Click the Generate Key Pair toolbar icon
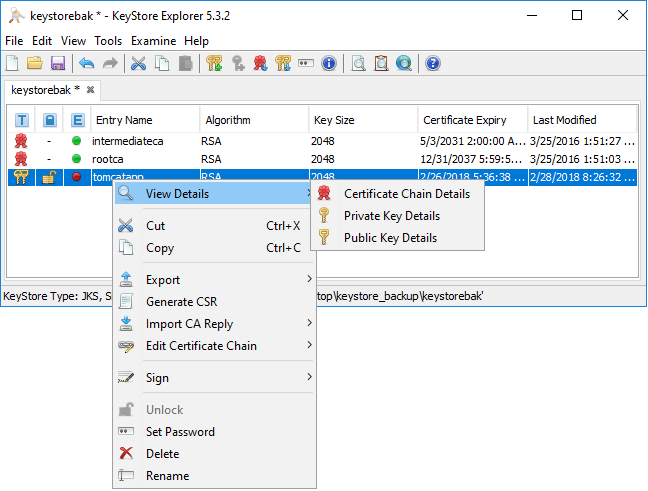The image size is (648, 491). [214, 64]
